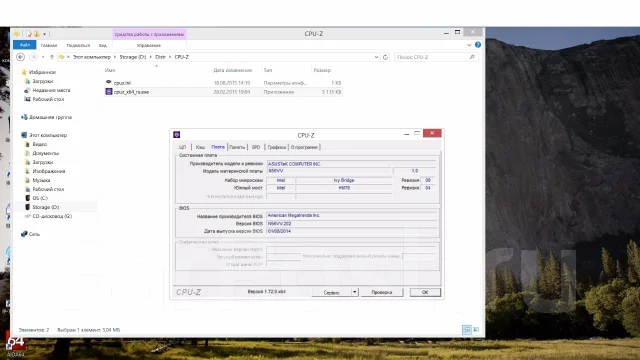Screen dimensions: 640x360
Task: Switch to large icons view in status bar
Action: (476, 329)
